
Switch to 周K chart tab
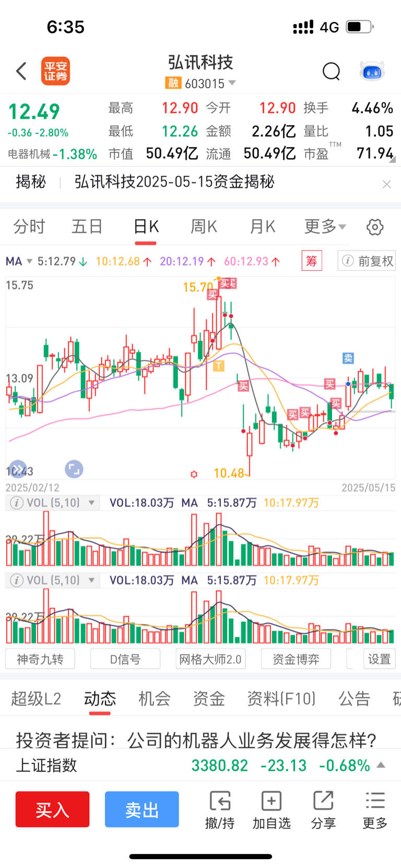(x=204, y=227)
